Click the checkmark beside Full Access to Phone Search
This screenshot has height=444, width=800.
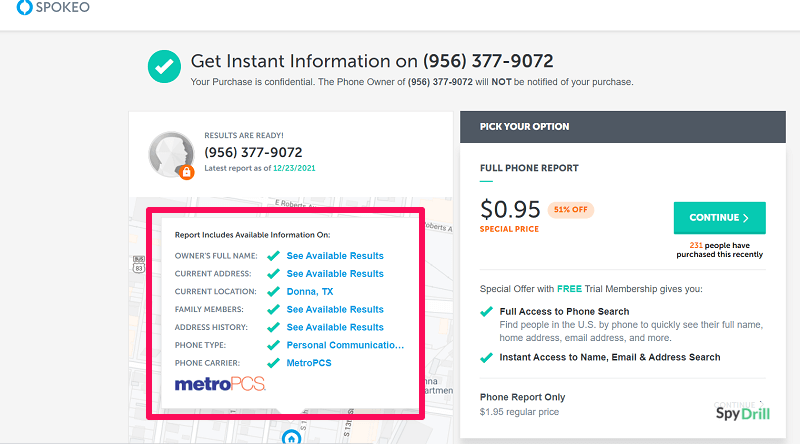point(486,312)
